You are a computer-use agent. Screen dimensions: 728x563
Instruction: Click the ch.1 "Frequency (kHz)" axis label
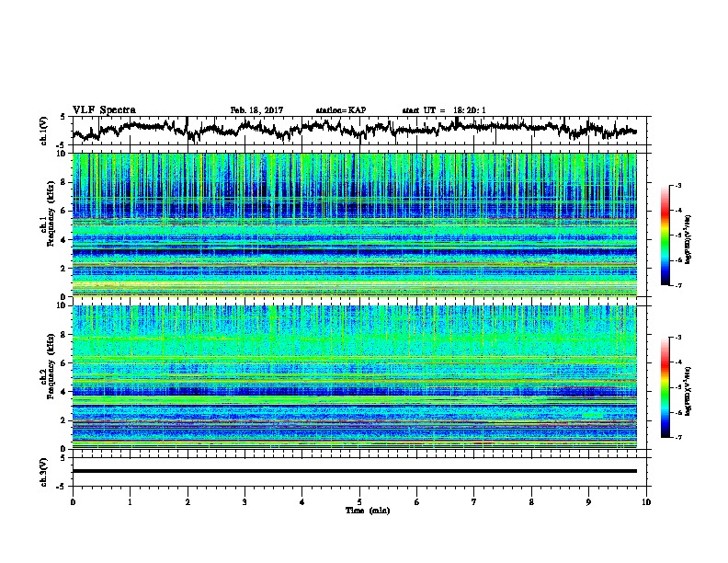tap(51, 215)
